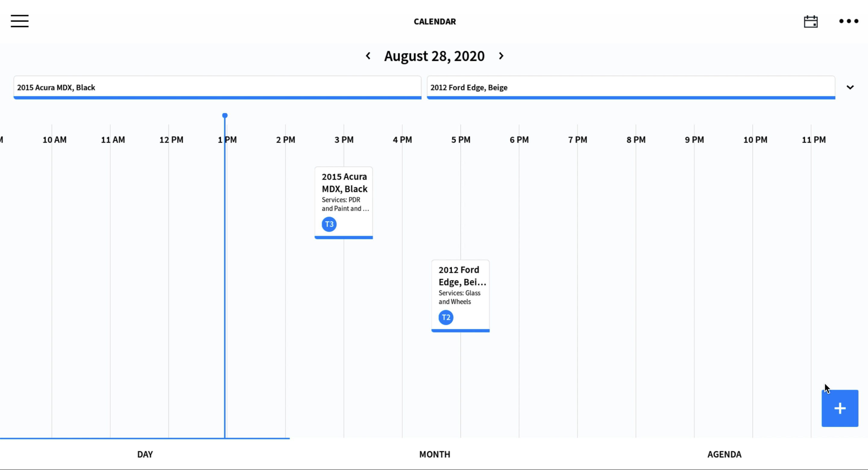Click the 10 AM time label
This screenshot has width=868, height=470.
tap(54, 139)
